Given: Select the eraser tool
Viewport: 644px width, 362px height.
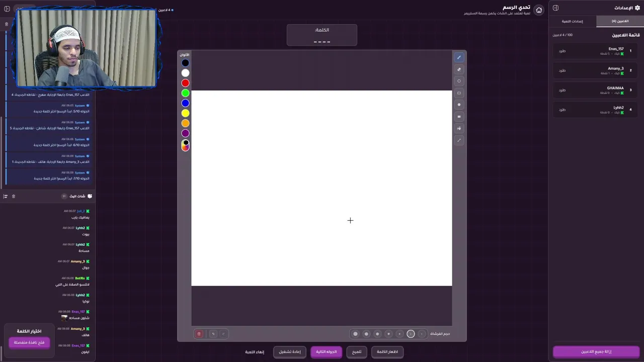Looking at the screenshot, I should click(x=459, y=69).
